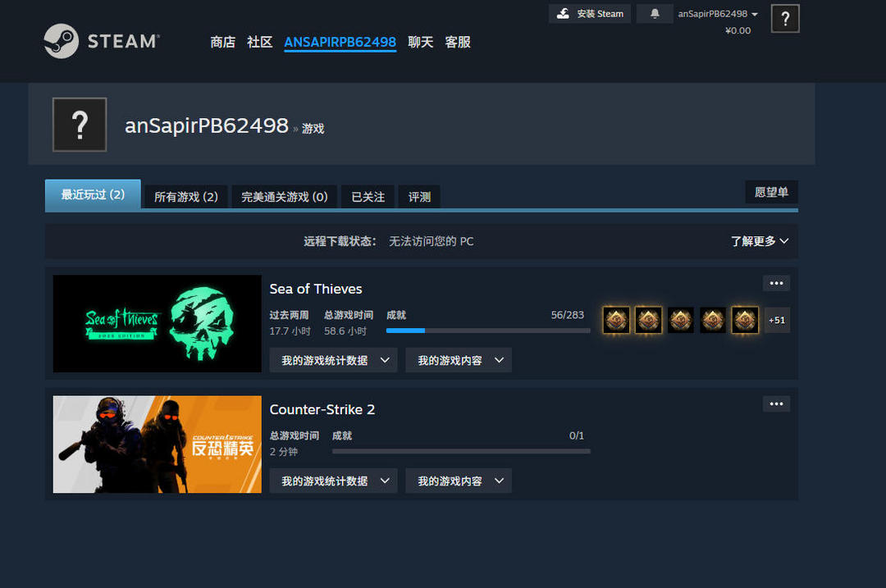Click the top-right account avatar question mark
The width and height of the screenshot is (886, 588).
tap(785, 19)
